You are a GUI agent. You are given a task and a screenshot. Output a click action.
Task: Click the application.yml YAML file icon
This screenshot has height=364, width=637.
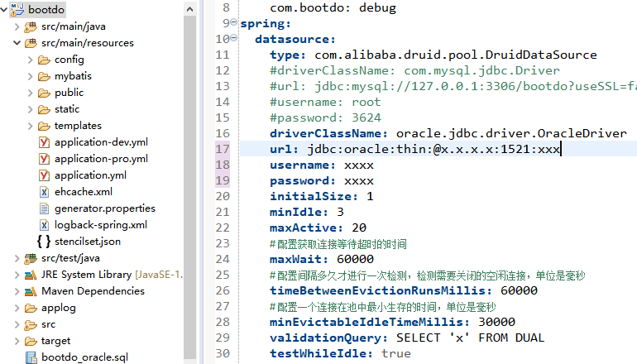pyautogui.click(x=45, y=176)
